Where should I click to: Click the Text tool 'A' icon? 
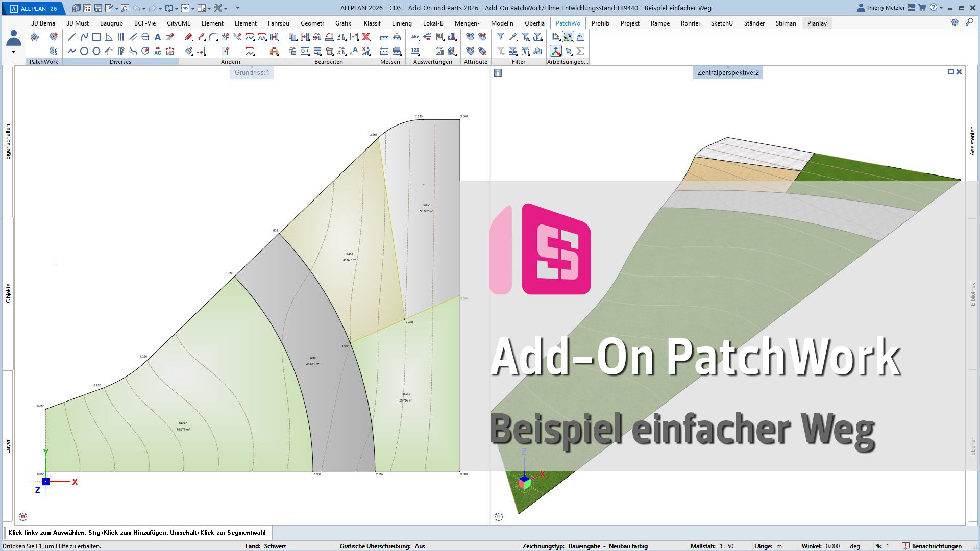[158, 37]
